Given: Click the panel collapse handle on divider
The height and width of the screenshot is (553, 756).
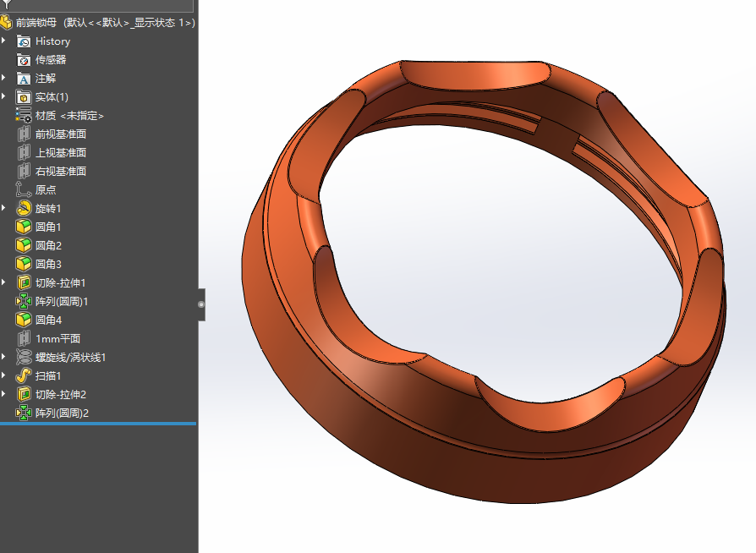Looking at the screenshot, I should (201, 304).
